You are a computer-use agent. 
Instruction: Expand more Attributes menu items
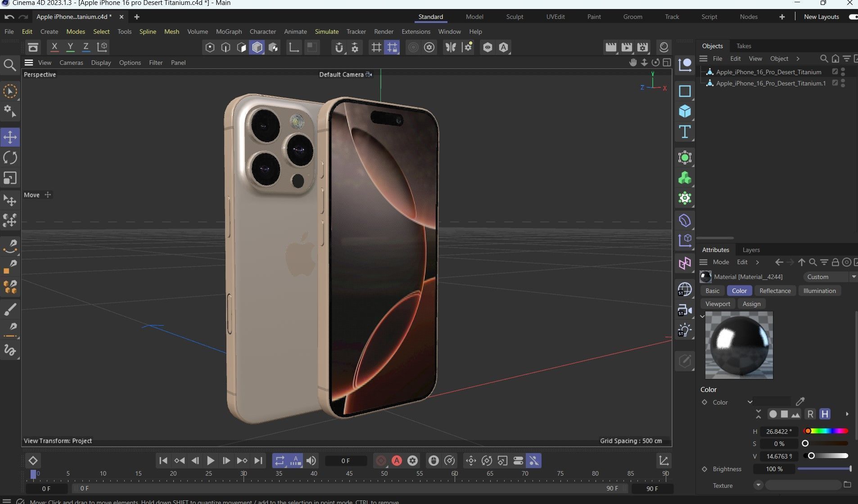coord(758,262)
